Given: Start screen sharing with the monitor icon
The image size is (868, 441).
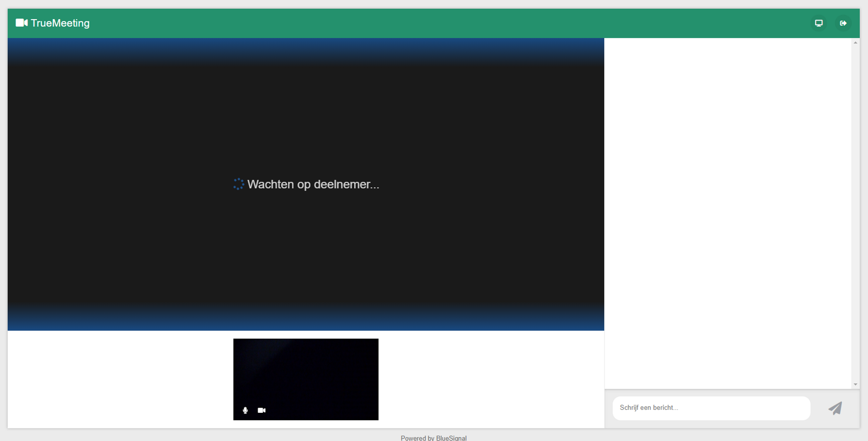Looking at the screenshot, I should [x=819, y=23].
